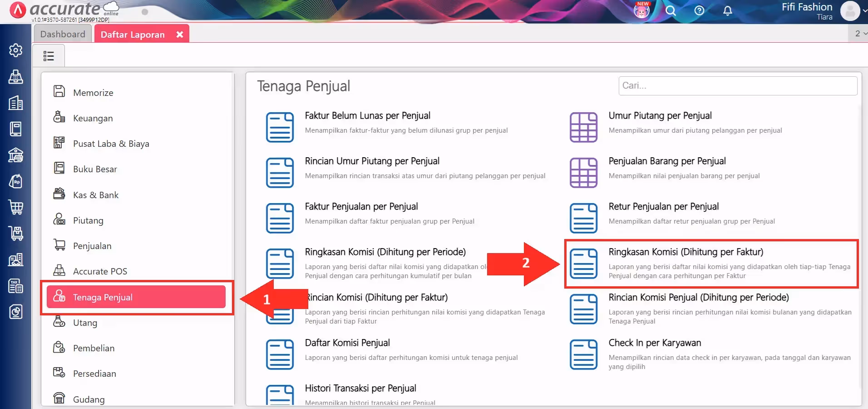Open the cash register module icon in sidebar
Screen dimensions: 868x409
point(16,77)
